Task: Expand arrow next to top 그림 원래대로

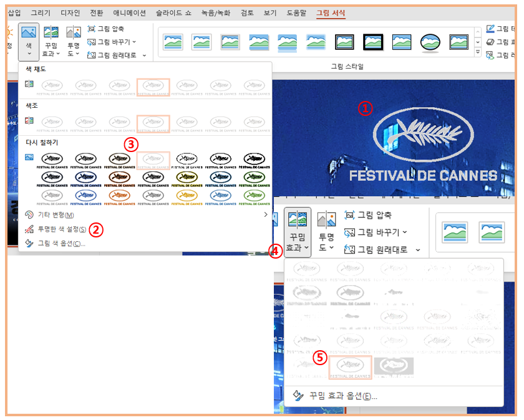Action: (x=144, y=55)
